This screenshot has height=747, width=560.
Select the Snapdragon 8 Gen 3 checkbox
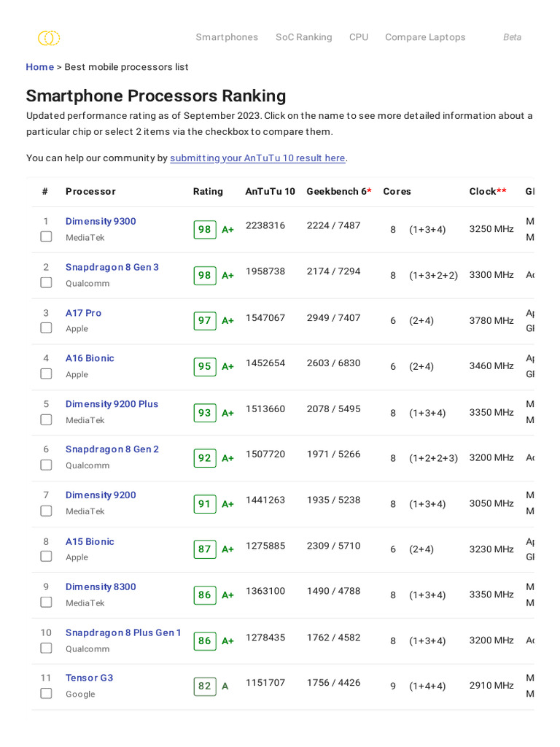[46, 282]
